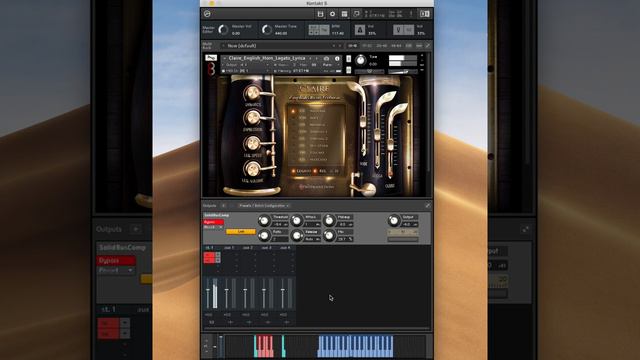Click the Leg. Volume golden knob

coord(253,169)
